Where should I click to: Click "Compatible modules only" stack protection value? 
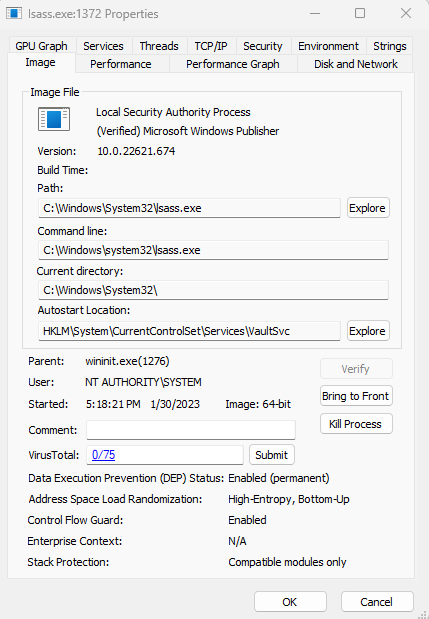(x=287, y=562)
